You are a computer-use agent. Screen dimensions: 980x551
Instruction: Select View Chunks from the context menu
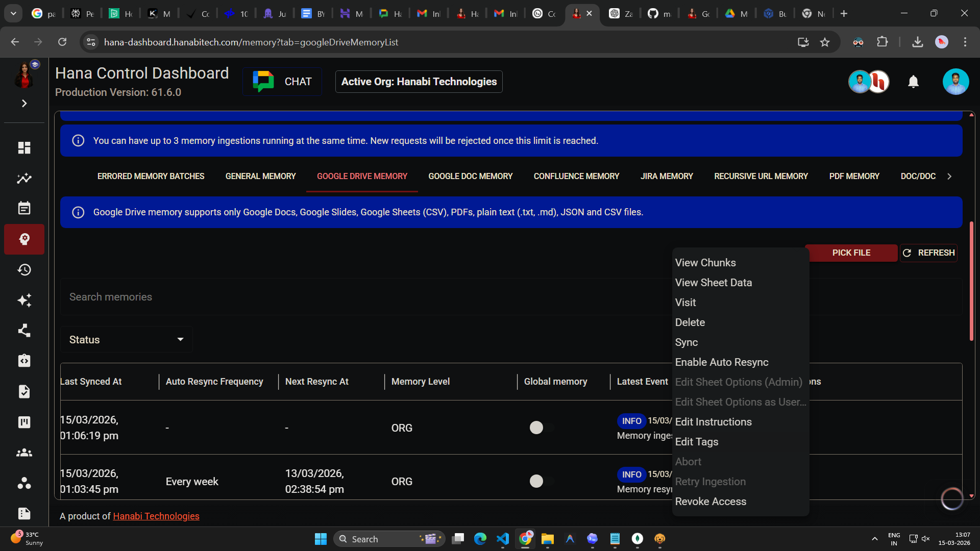tap(705, 262)
